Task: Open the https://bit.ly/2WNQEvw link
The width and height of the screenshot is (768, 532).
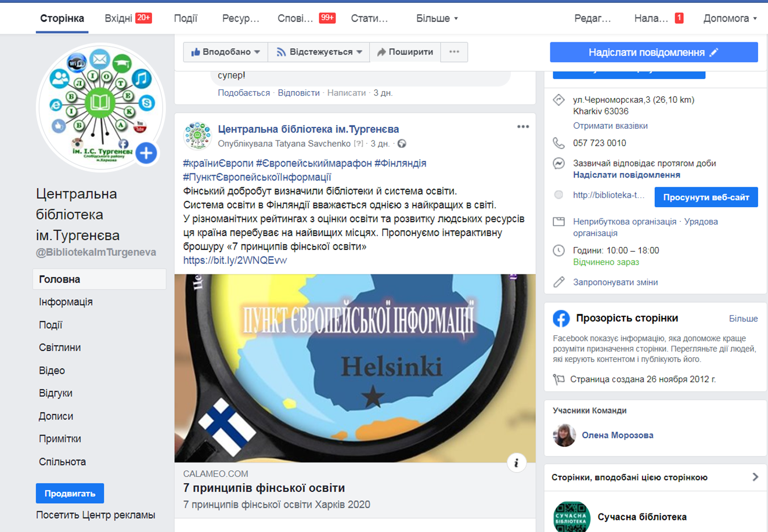Action: [235, 260]
